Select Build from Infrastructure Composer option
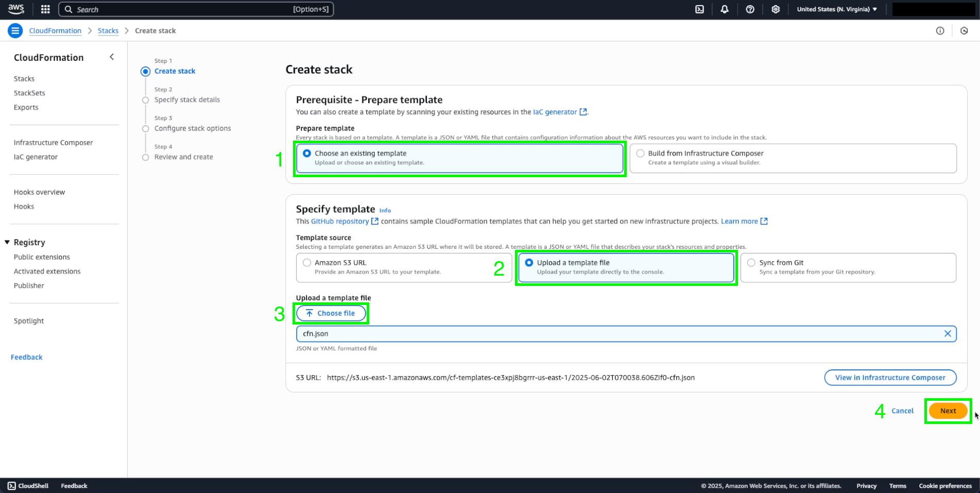 (x=793, y=158)
